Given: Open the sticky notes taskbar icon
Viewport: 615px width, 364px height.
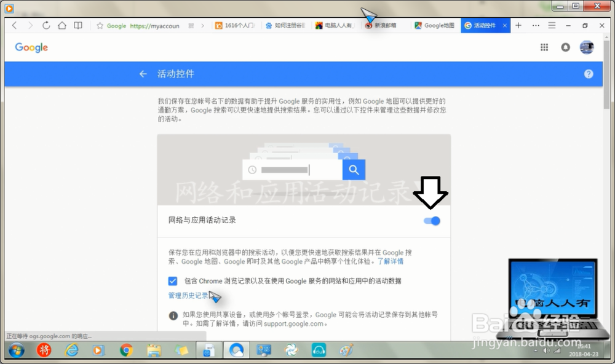Looking at the screenshot, I should [181, 350].
